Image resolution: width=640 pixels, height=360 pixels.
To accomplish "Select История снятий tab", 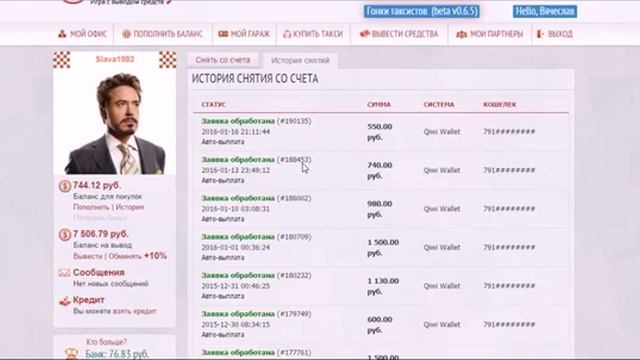I will point(300,60).
